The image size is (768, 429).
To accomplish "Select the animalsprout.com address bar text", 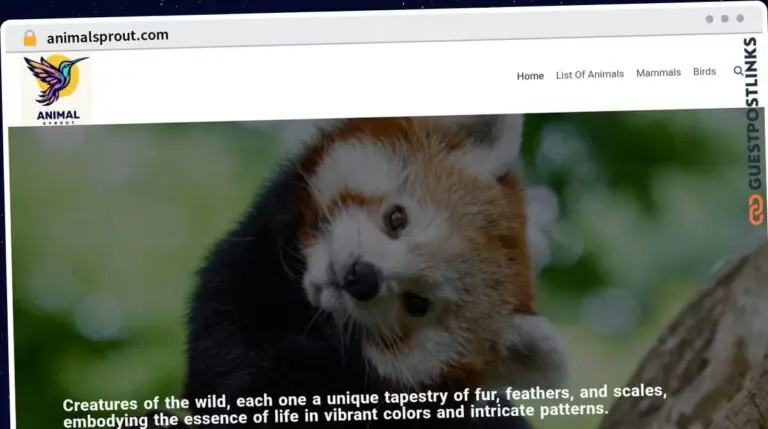I will (107, 37).
